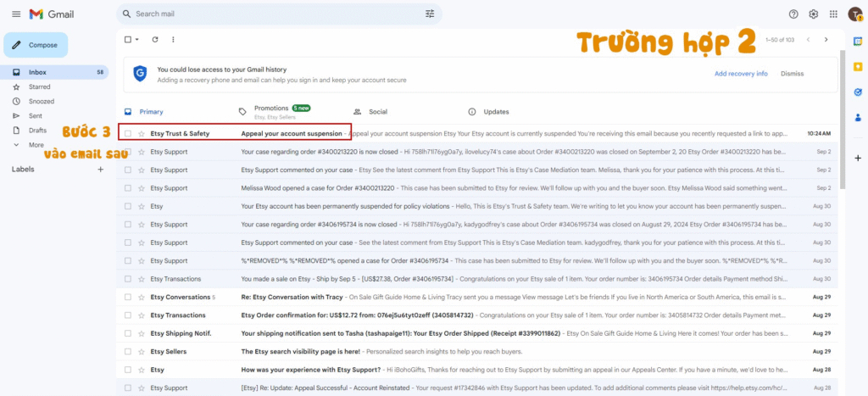Viewport: 868px width, 396px height.
Task: Select the Etsy Conversations email checkbox
Action: point(128,298)
